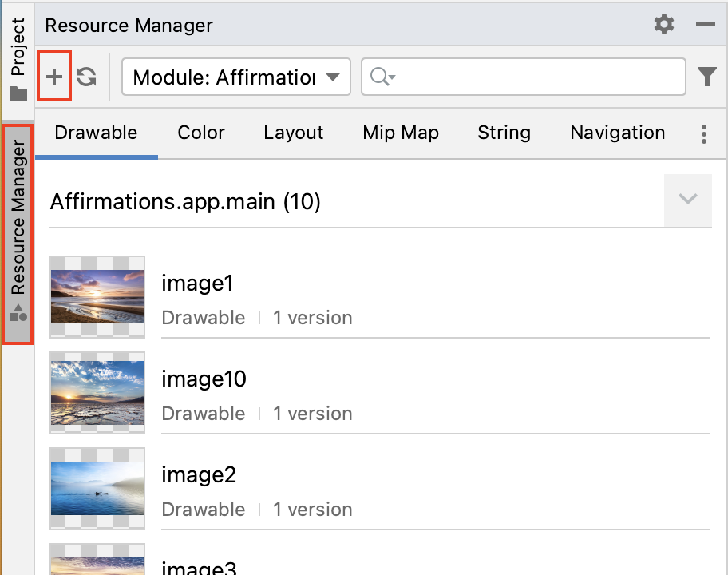Refresh the resource list with the reload icon
Viewport: 728px width, 575px height.
(x=86, y=77)
